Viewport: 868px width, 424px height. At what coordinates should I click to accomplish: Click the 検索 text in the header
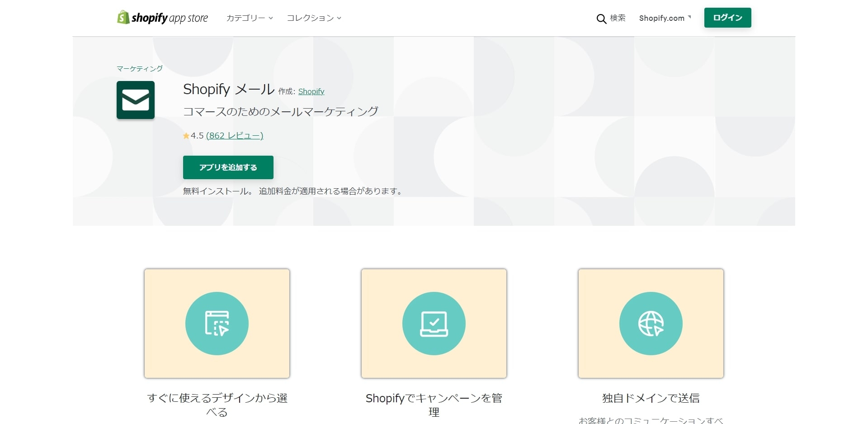tap(618, 18)
